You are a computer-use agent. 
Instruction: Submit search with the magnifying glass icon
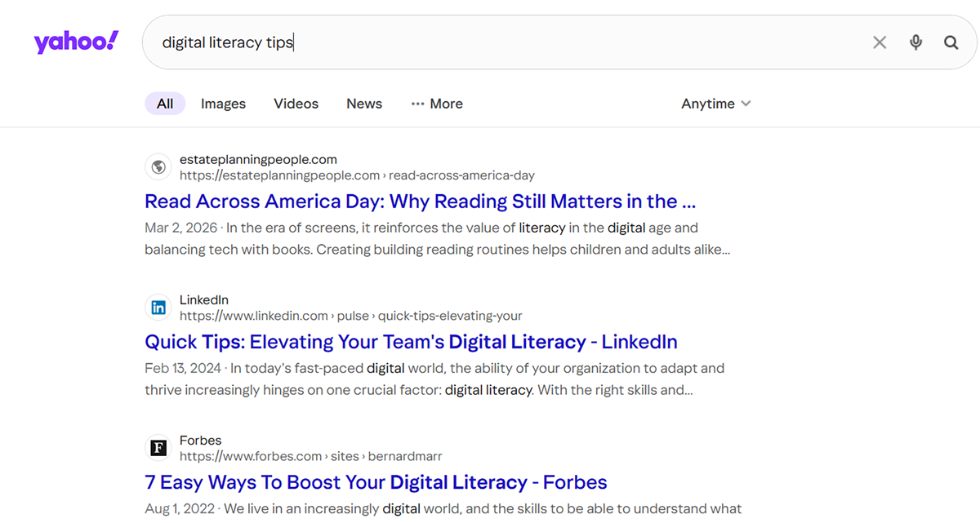click(x=951, y=42)
